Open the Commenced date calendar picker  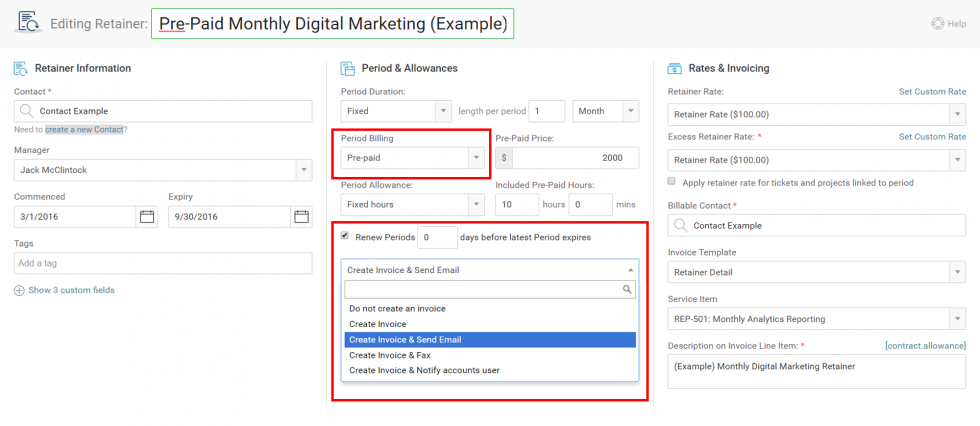pos(147,216)
